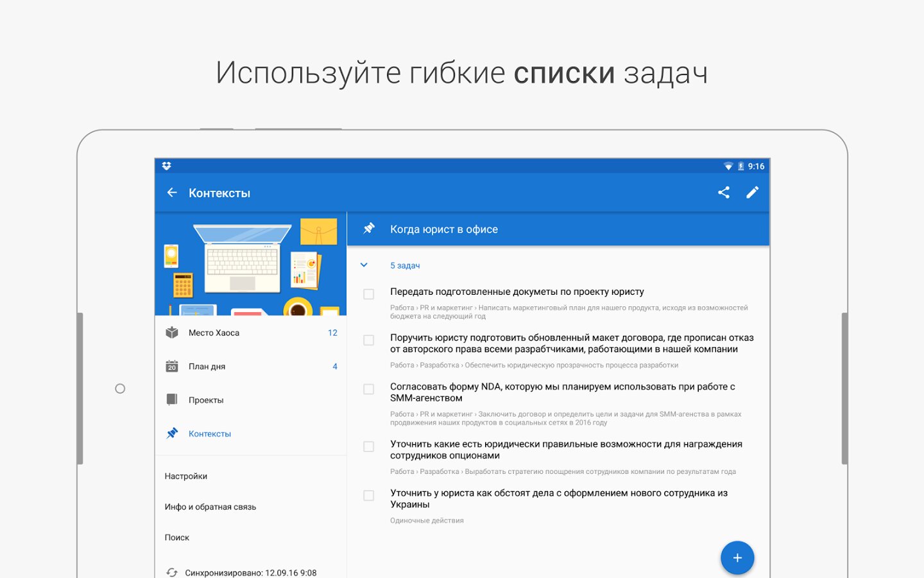Tap the План дня calendar icon
The image size is (924, 578).
[x=172, y=366]
